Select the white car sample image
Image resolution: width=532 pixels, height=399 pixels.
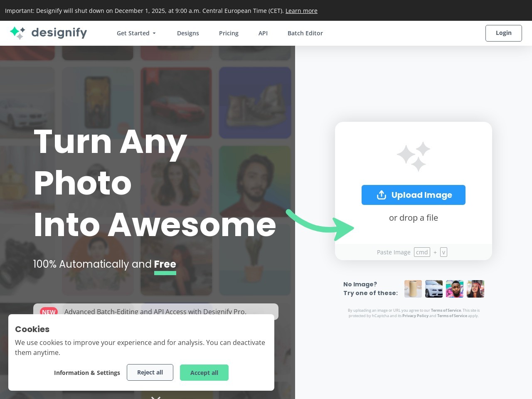click(x=433, y=289)
